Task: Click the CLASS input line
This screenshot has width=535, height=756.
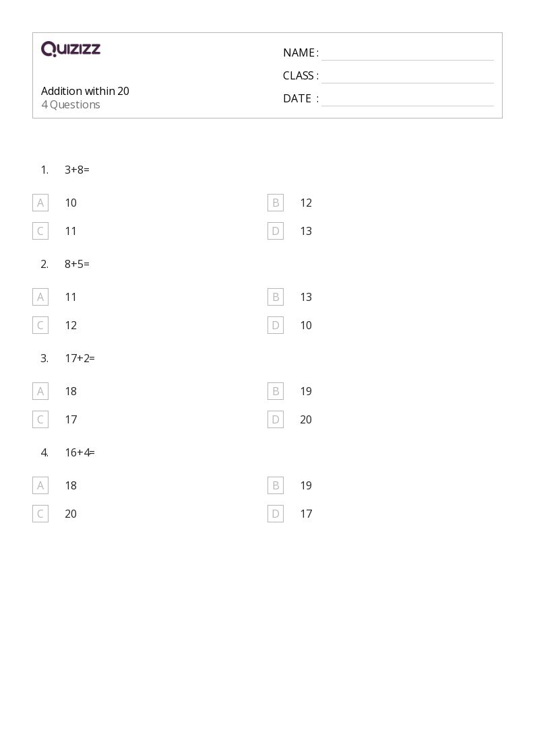Action: [408, 77]
